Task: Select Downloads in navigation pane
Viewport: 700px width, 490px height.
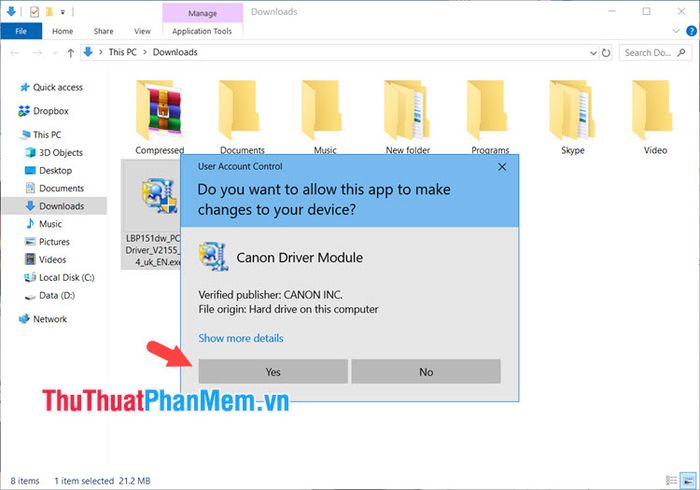Action: click(x=61, y=206)
